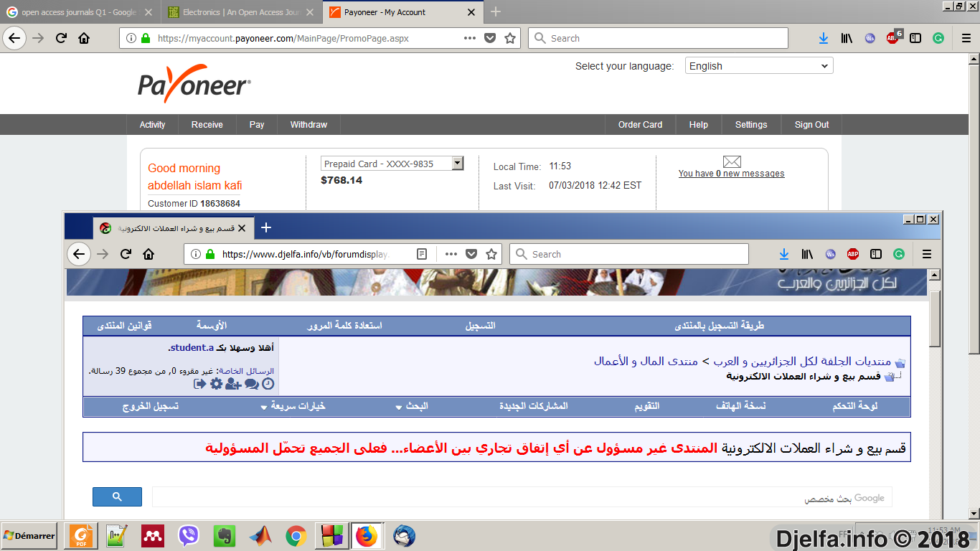This screenshot has height=551, width=980.
Task: Click Back button in Djelfa forum window
Action: 79,254
